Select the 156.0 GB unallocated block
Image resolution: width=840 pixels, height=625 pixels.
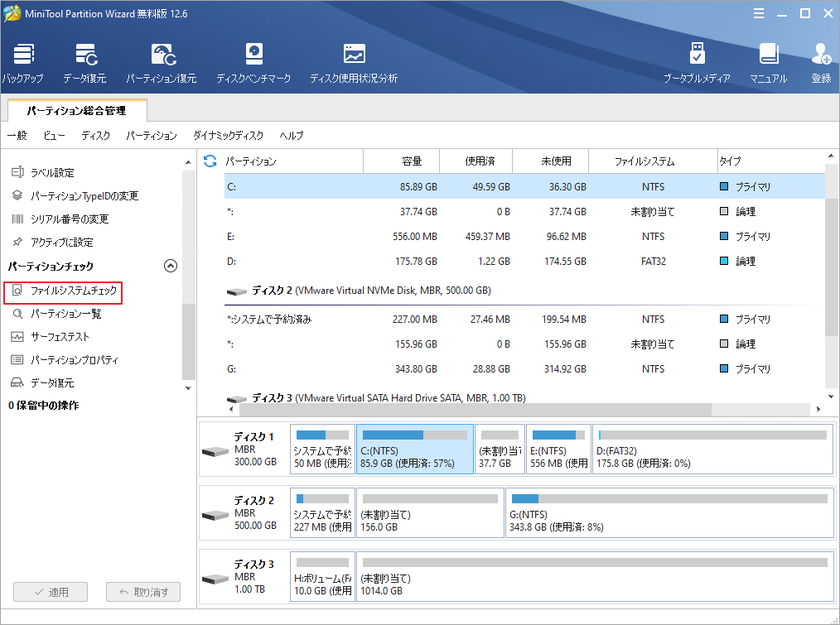(430, 513)
